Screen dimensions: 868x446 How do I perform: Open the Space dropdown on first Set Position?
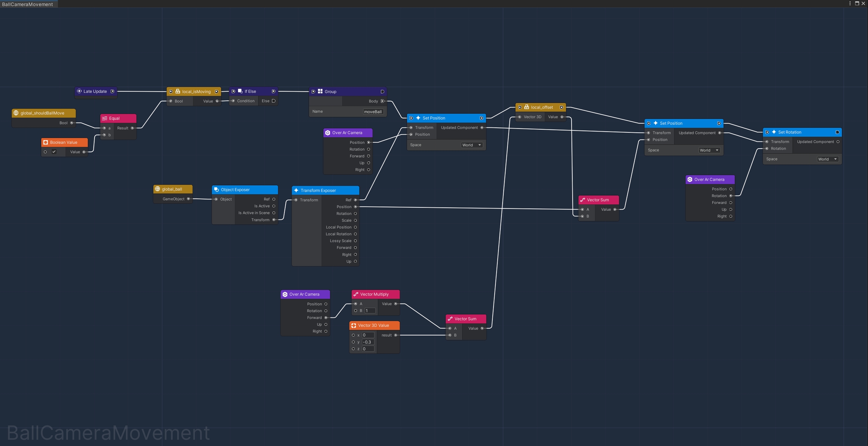472,145
